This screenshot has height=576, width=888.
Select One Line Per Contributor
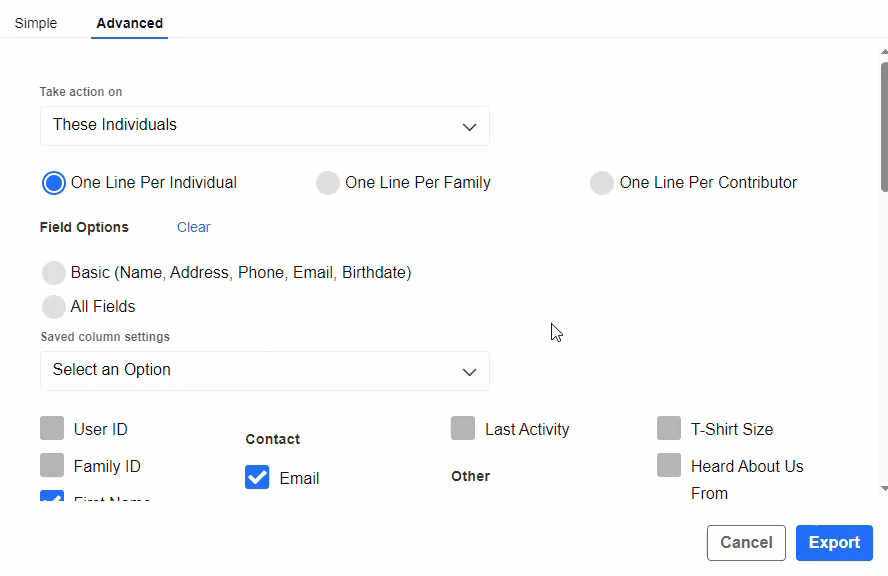601,182
